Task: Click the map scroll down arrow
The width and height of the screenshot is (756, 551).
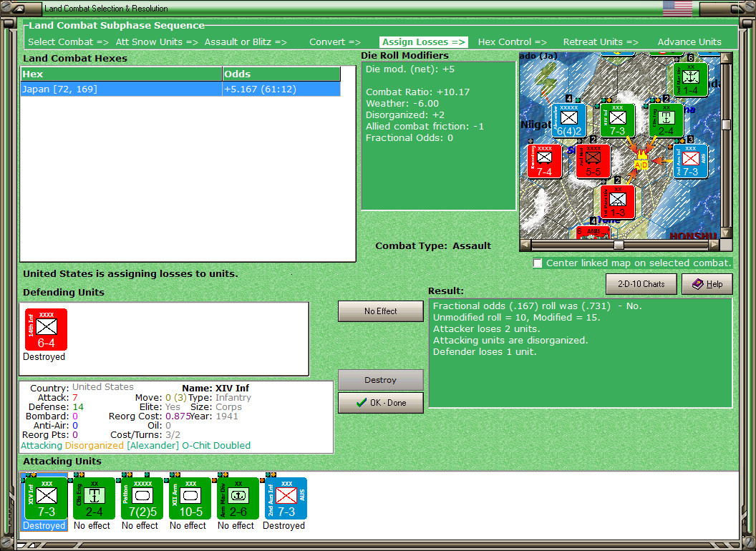Action: (726, 233)
